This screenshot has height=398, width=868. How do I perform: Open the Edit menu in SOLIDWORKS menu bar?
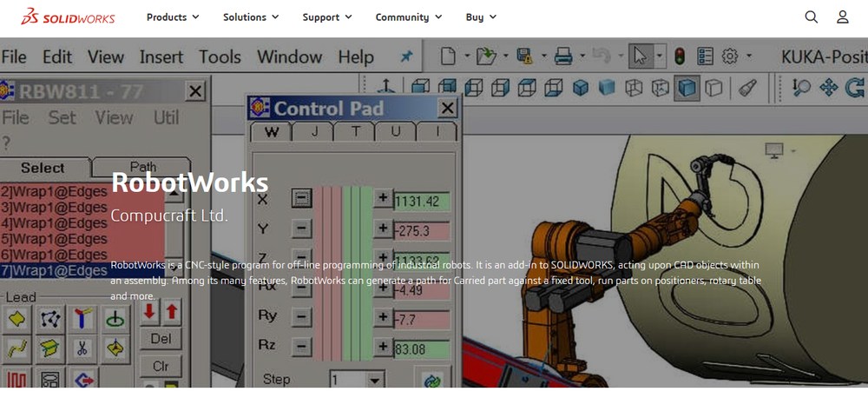[x=57, y=56]
